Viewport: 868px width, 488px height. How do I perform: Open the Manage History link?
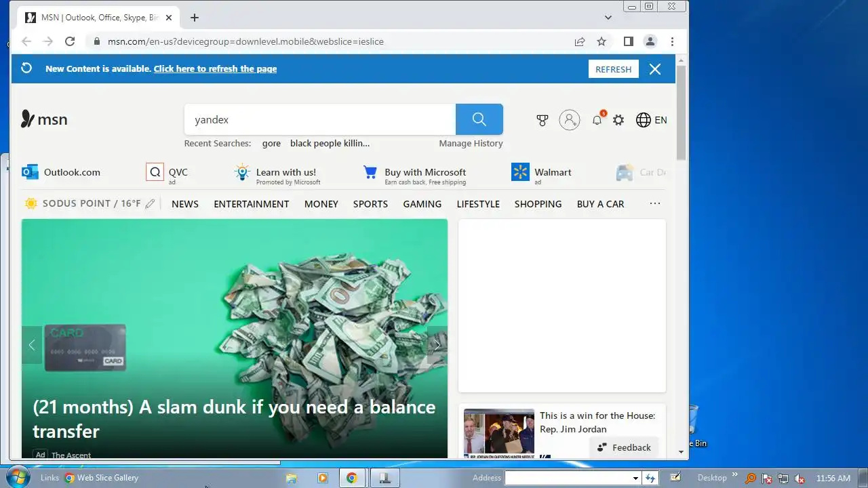tap(471, 144)
